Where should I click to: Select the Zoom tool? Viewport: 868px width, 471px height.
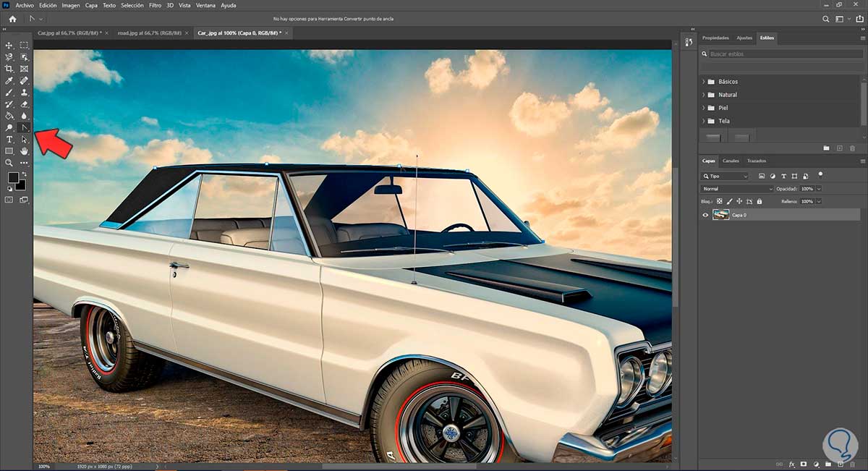(9, 163)
